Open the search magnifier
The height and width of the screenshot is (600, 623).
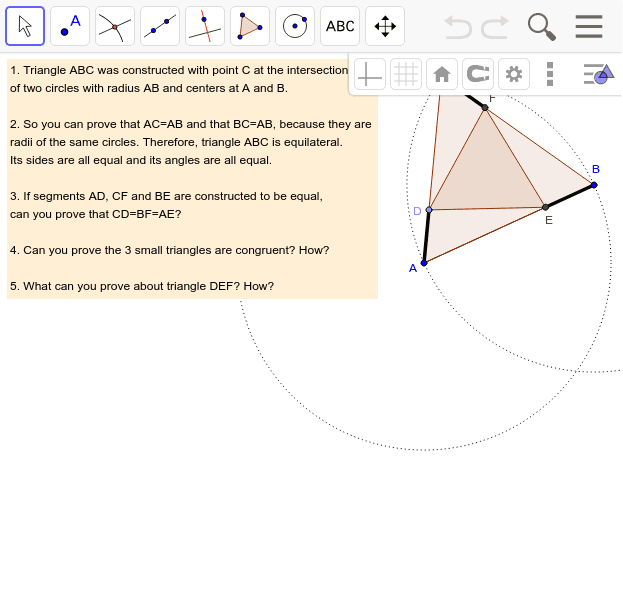(x=542, y=27)
